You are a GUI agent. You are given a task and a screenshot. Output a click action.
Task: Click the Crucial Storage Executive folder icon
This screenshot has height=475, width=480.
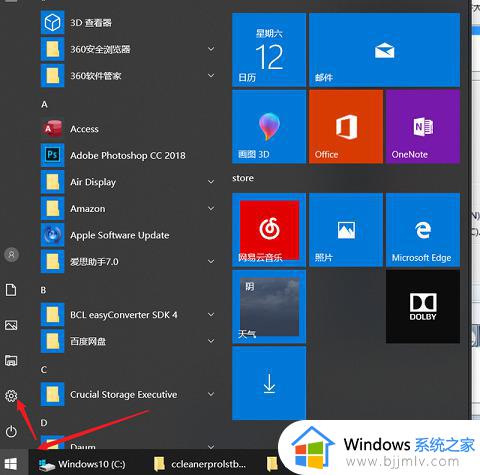tap(52, 394)
